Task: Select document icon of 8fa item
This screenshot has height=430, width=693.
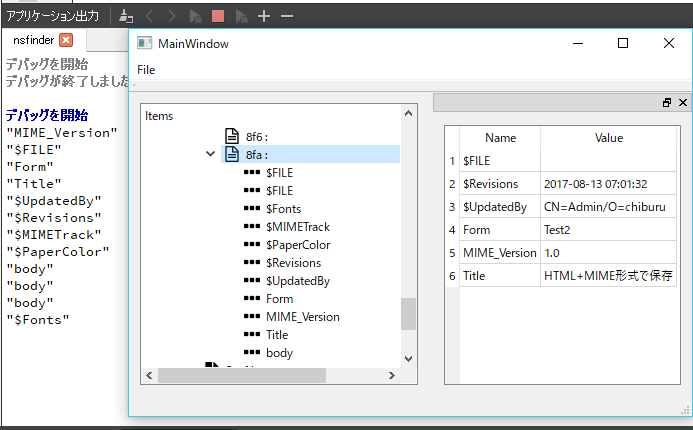Action: coord(232,154)
